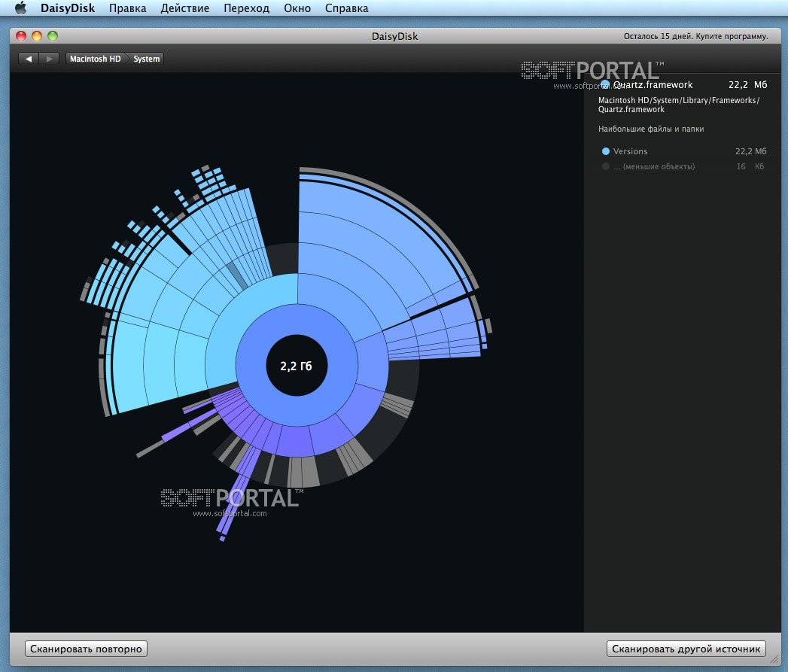The width and height of the screenshot is (788, 672).
Task: Open the Правка menu
Action: [x=128, y=9]
